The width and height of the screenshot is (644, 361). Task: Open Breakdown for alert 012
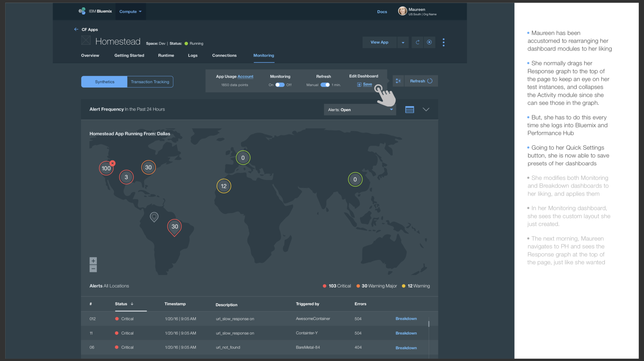(x=406, y=319)
